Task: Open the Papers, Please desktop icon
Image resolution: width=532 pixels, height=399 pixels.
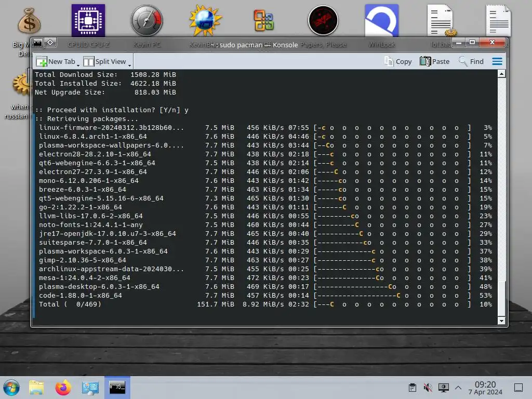Action: [x=323, y=20]
